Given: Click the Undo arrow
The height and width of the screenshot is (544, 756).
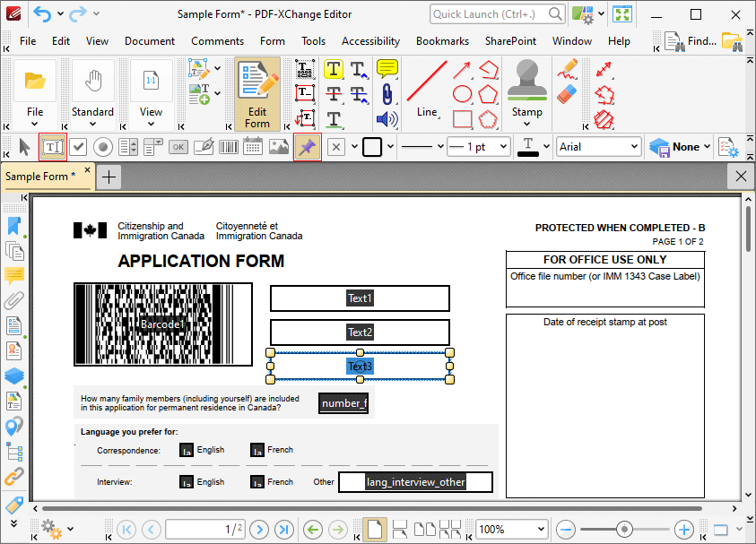Looking at the screenshot, I should pyautogui.click(x=43, y=14).
